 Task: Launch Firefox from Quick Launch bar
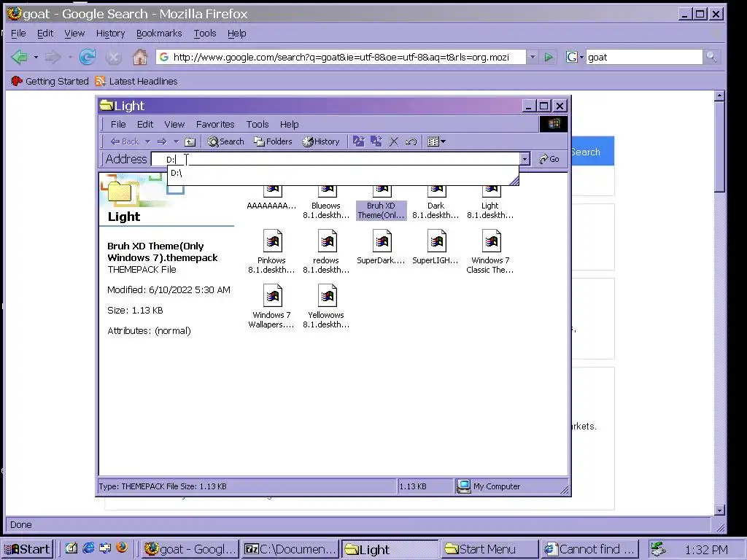[122, 548]
